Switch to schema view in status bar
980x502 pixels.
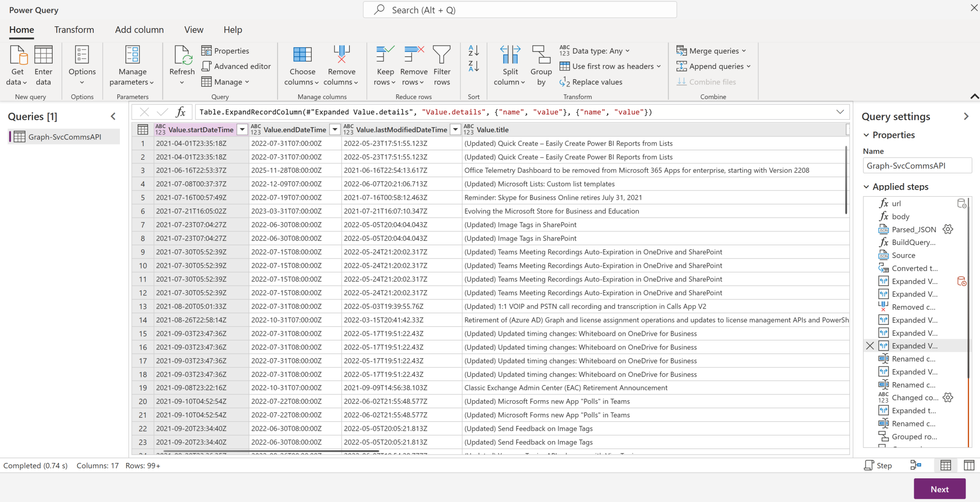coord(969,466)
